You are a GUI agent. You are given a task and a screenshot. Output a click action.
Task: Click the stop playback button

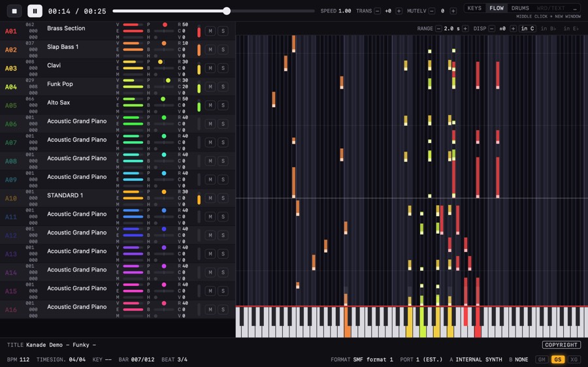(x=14, y=11)
